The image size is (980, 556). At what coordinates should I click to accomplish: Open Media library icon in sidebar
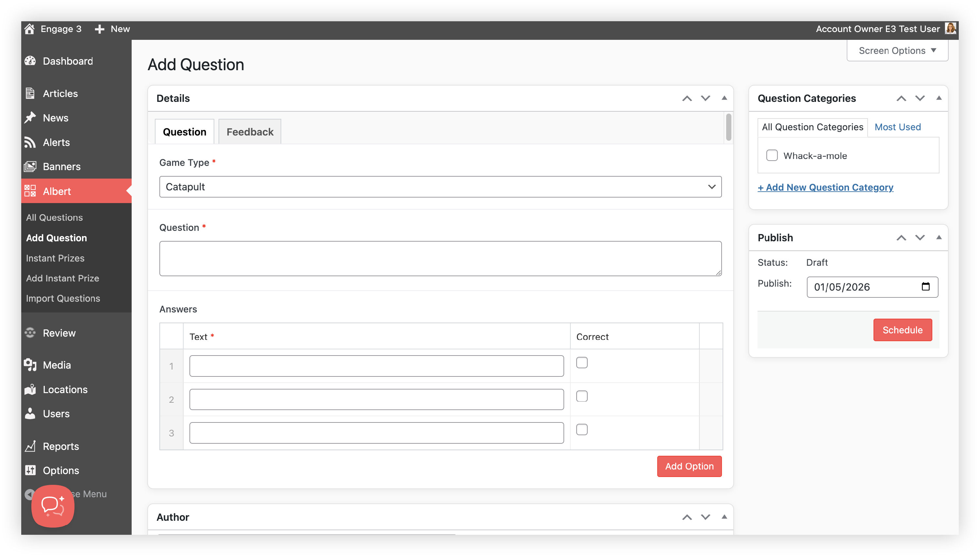click(30, 365)
